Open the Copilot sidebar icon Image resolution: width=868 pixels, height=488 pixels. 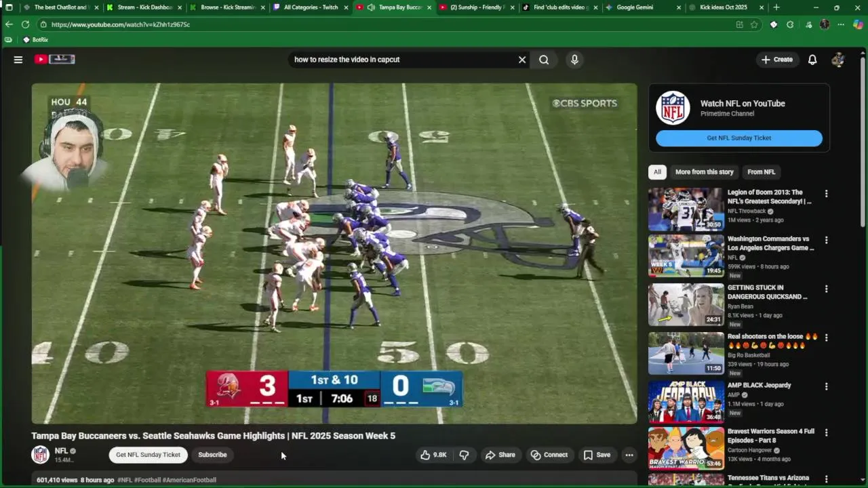pyautogui.click(x=858, y=24)
